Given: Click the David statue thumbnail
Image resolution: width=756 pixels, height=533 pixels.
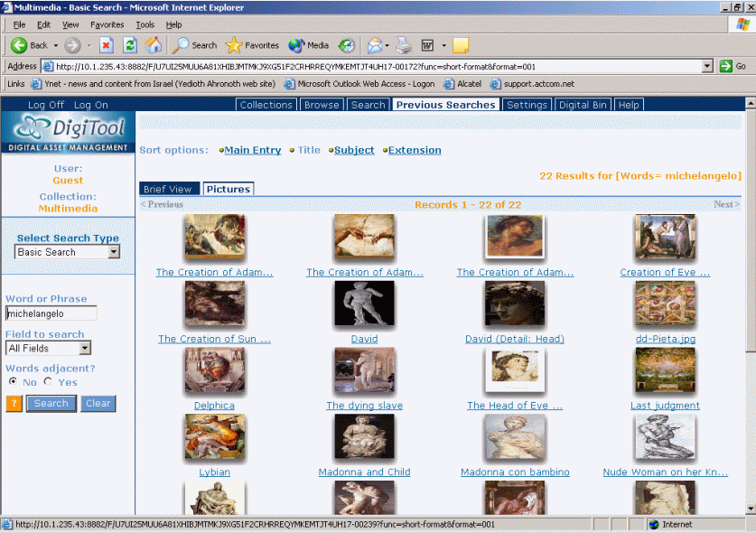Looking at the screenshot, I should pos(364,304).
